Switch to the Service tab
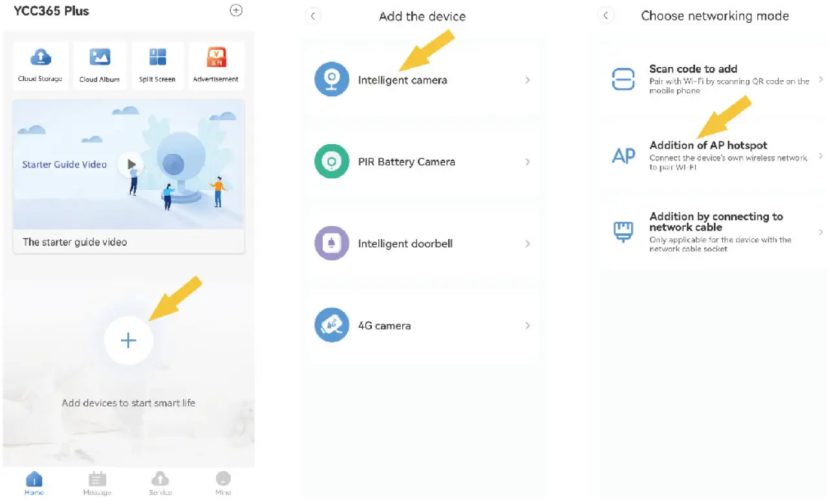The width and height of the screenshot is (827, 504). (x=160, y=483)
